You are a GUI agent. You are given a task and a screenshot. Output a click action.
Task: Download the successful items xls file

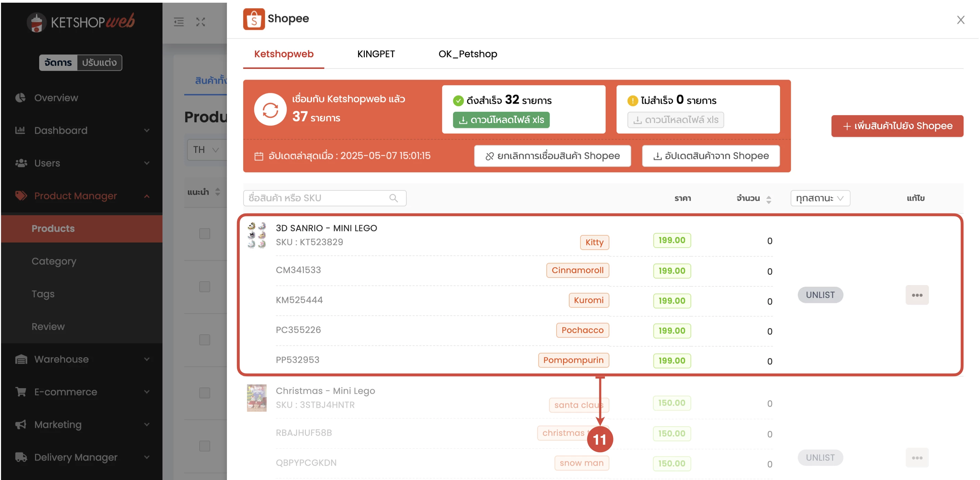tap(501, 120)
